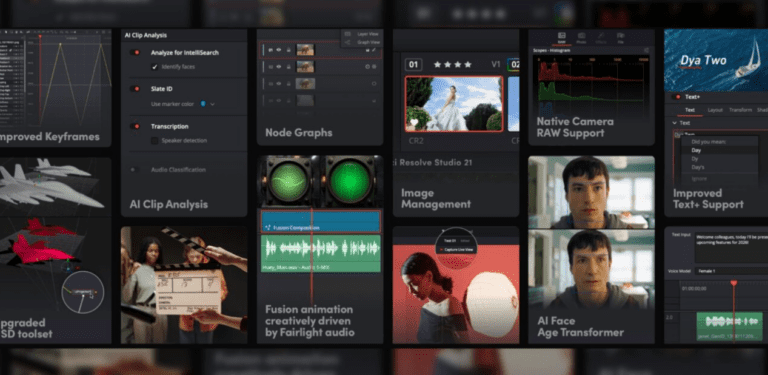Choose Ignore in the spelling suggestions

click(x=720, y=179)
